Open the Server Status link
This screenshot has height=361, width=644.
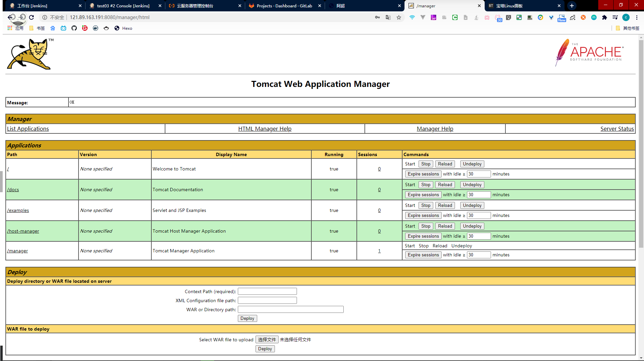click(617, 129)
